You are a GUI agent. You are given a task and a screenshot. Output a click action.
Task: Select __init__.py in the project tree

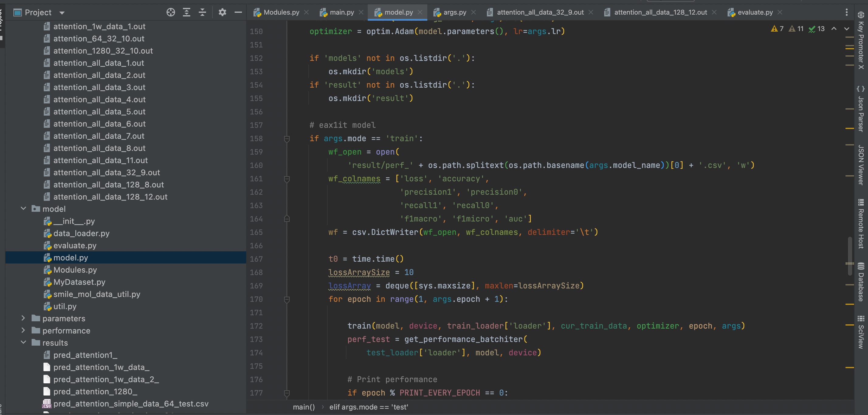[x=74, y=221]
